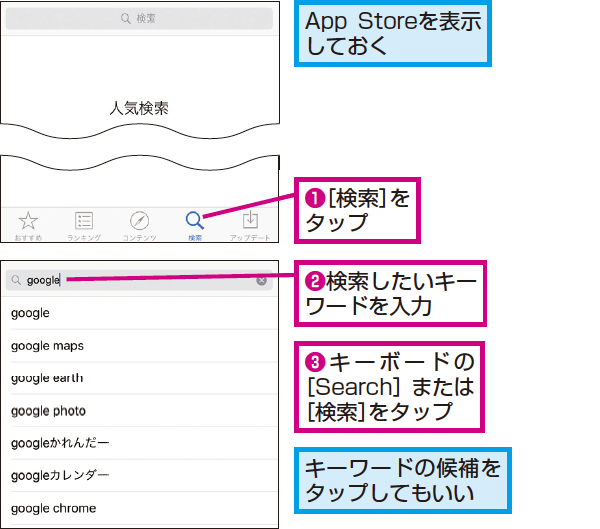Click the magnifier icon in google search field
Viewport: 600px width, 529px height.
(x=16, y=280)
